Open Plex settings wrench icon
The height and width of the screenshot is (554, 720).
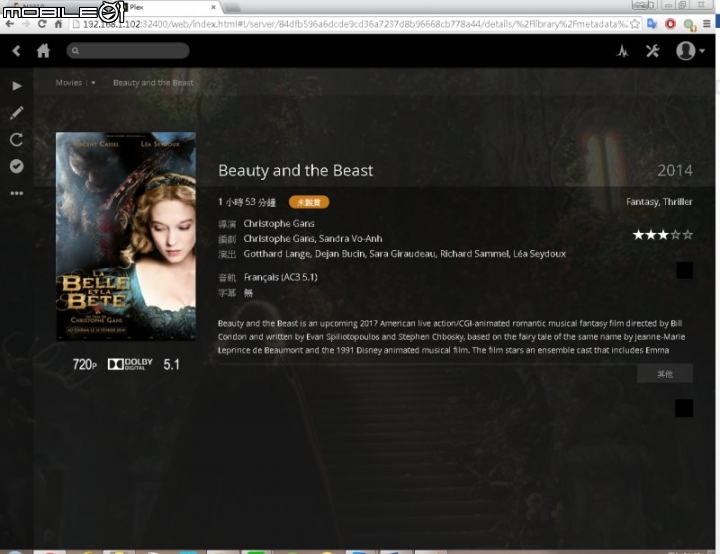(652, 51)
